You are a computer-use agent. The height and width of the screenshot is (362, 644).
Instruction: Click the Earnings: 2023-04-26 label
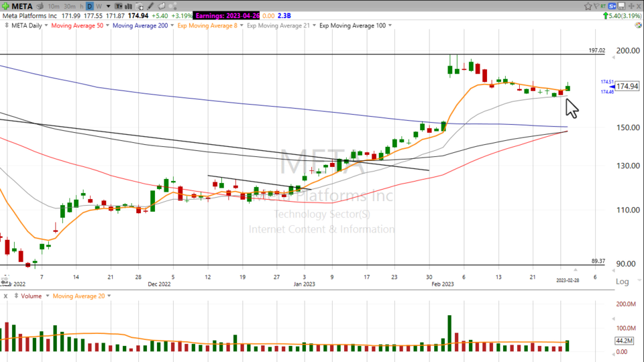pyautogui.click(x=227, y=15)
